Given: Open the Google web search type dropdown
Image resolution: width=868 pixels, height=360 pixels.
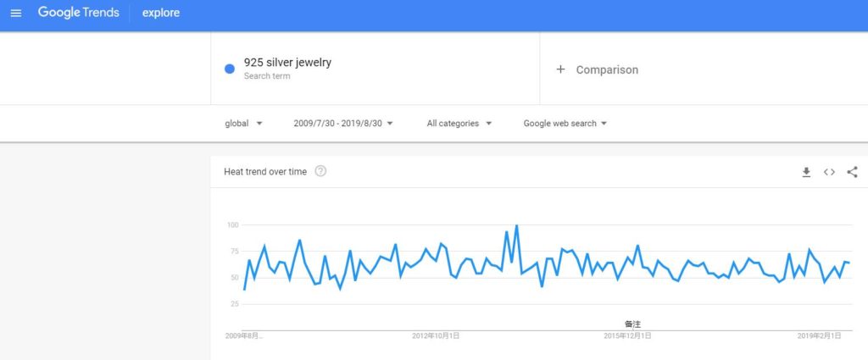Looking at the screenshot, I should click(x=565, y=123).
